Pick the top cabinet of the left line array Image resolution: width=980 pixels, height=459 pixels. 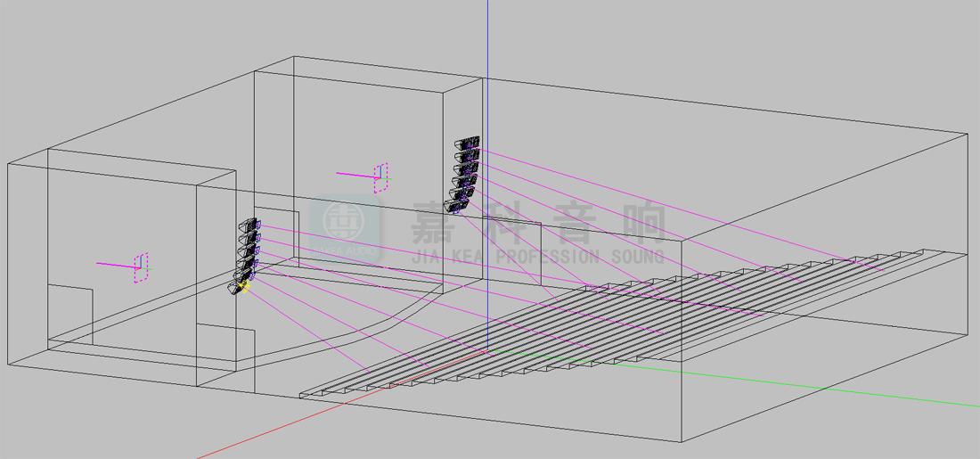click(250, 225)
